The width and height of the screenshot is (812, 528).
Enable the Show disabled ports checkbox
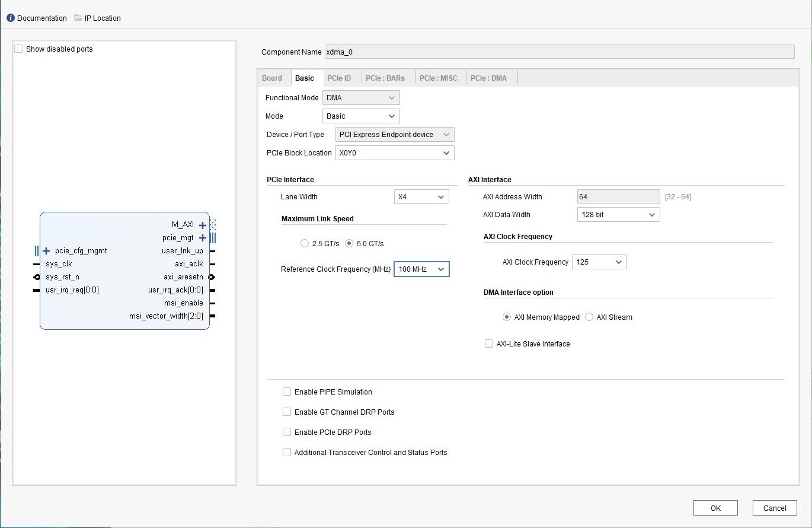[18, 49]
